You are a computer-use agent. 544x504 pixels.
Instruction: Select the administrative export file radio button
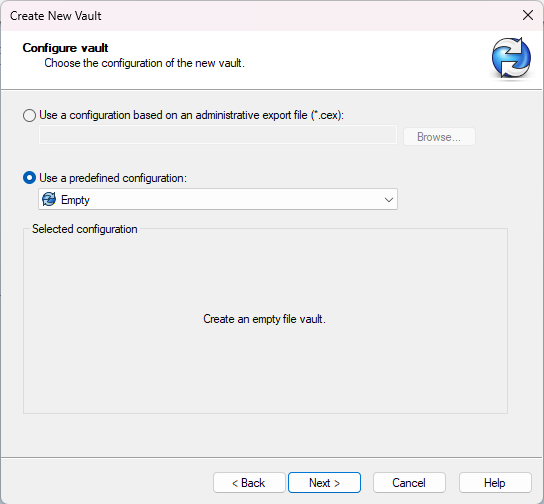coord(29,115)
